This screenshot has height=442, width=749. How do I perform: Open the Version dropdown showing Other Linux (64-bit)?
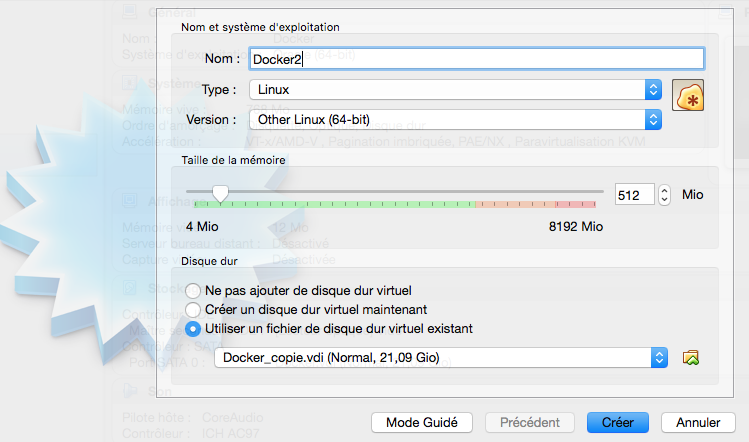click(x=455, y=120)
